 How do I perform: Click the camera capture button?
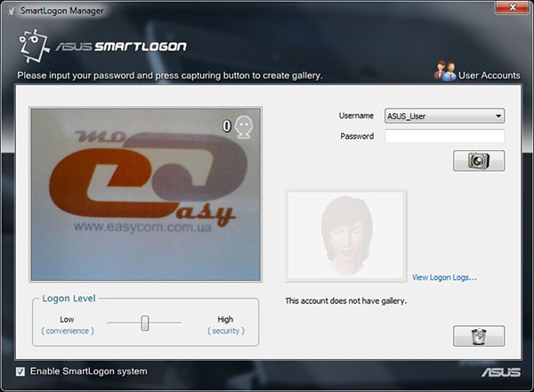[479, 161]
